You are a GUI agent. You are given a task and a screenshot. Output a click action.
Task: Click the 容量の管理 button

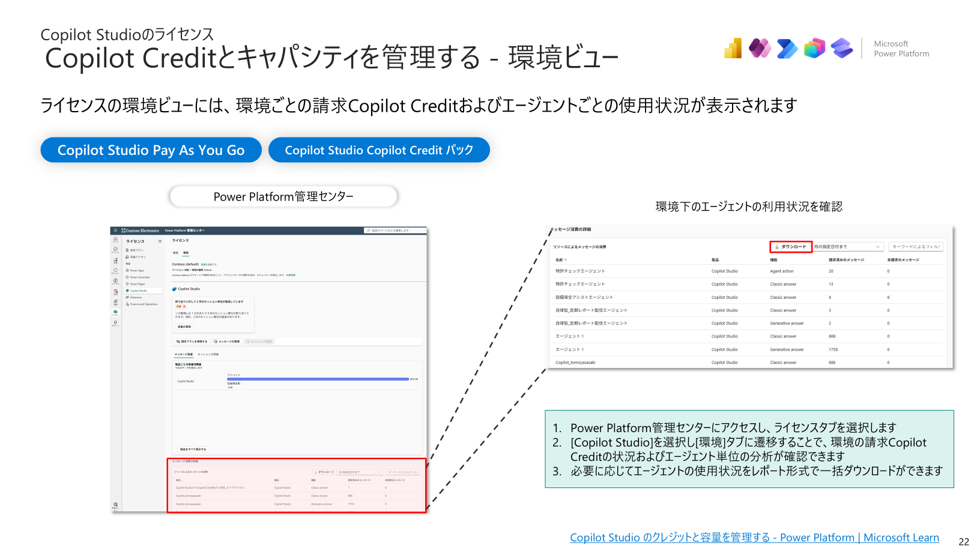coord(184,327)
